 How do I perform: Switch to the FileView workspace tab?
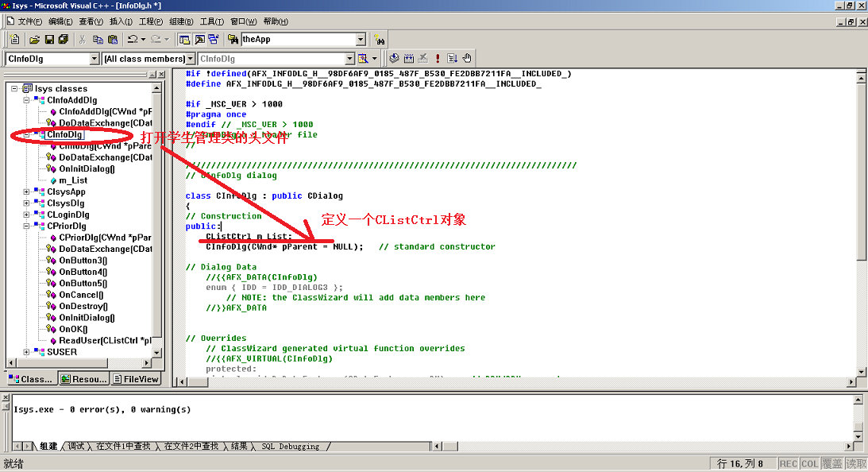pos(136,379)
